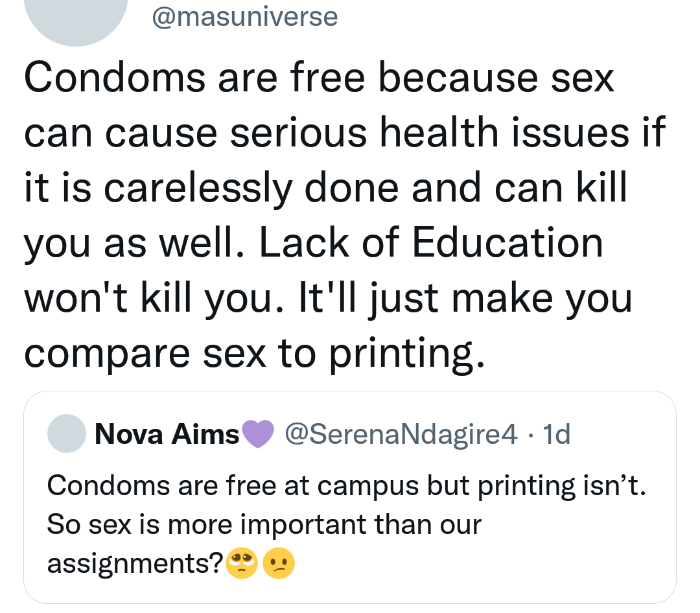Screen dimensions: 700x613
Task: Click the text 'can cause serious health issues if'
Action: (345, 133)
